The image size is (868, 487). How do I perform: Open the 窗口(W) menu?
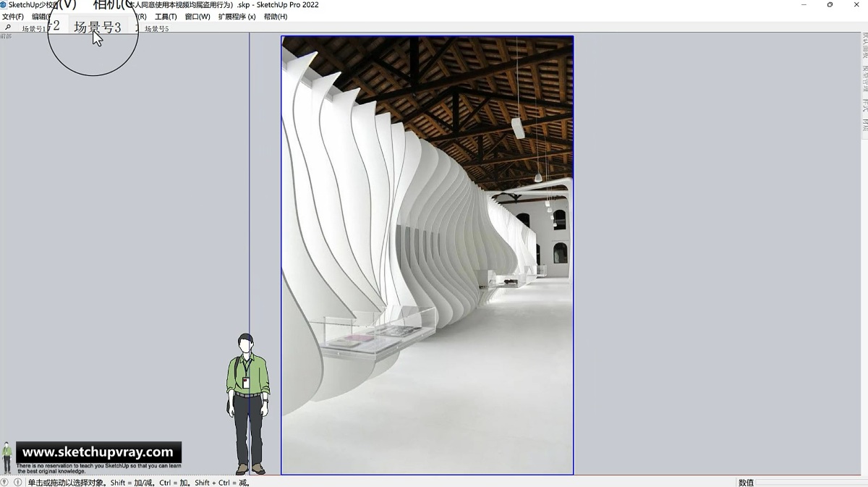point(197,17)
